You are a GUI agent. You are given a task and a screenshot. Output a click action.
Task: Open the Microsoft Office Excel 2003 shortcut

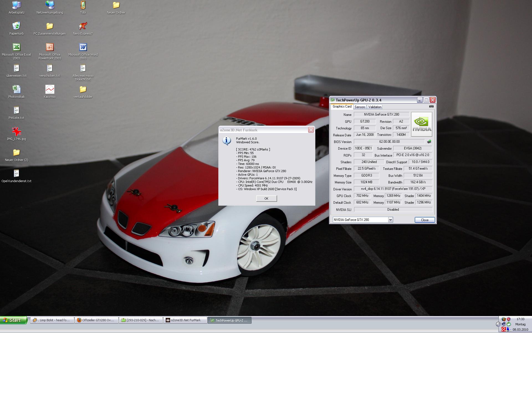16,47
